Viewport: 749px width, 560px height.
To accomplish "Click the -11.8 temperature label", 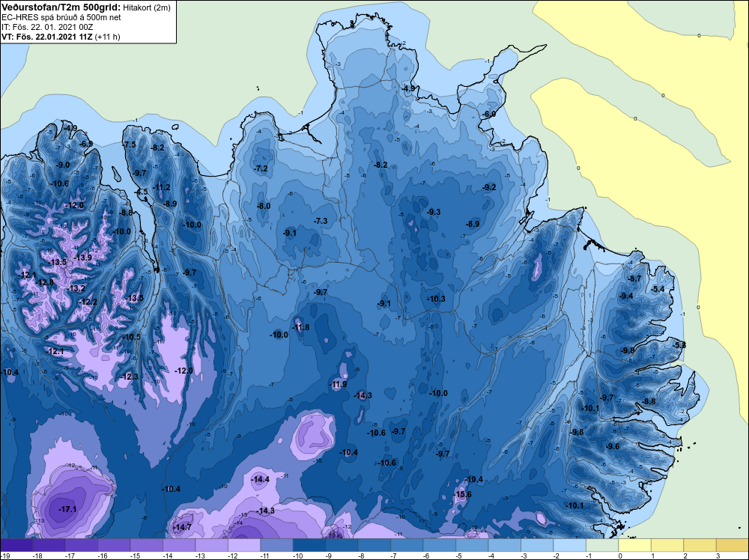I will (x=301, y=327).
